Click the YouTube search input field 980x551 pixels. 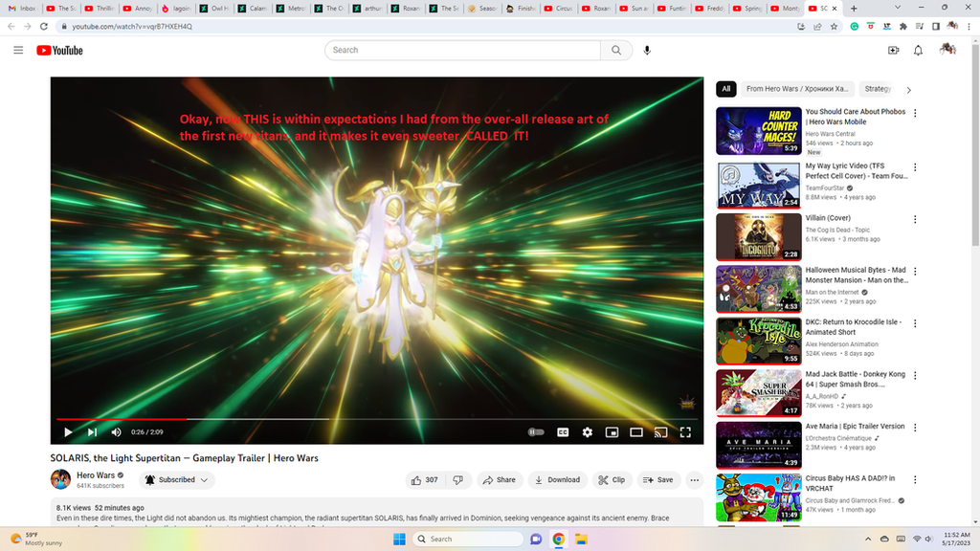462,50
